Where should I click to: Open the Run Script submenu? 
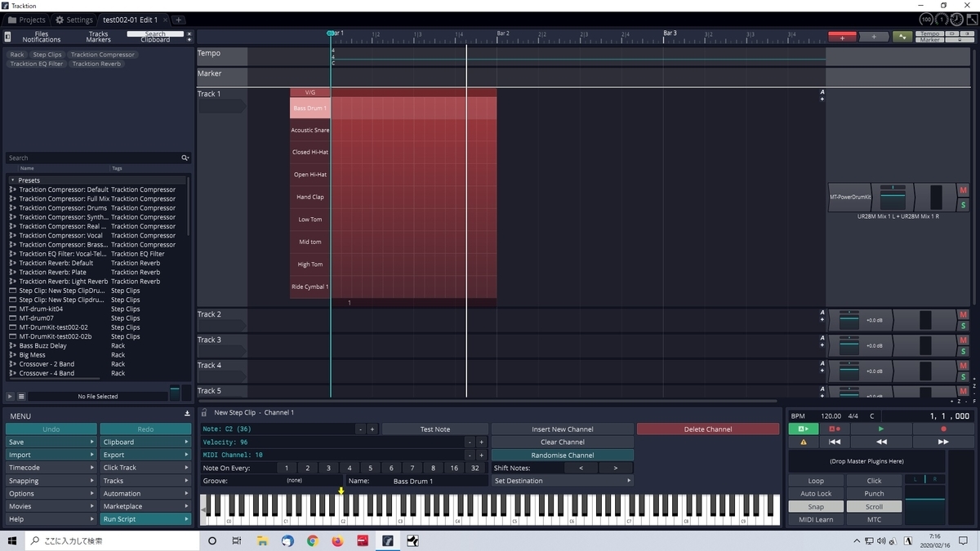145,519
